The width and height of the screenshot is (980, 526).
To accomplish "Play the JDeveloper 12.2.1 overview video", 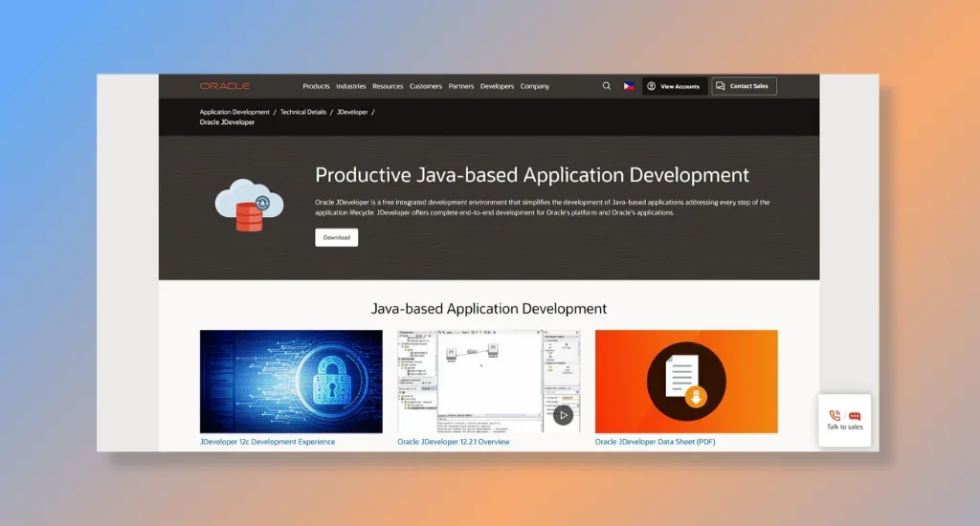I will pyautogui.click(x=563, y=414).
